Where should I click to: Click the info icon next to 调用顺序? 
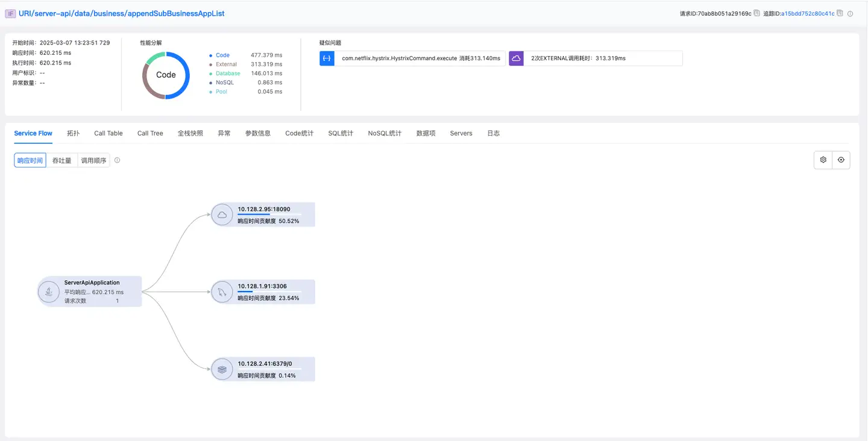pos(117,160)
